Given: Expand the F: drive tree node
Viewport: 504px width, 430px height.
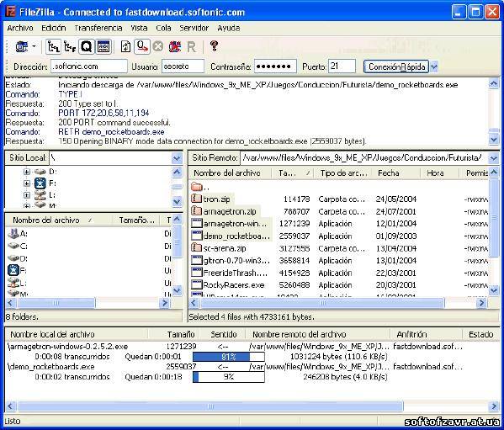Looking at the screenshot, I should point(27,183).
